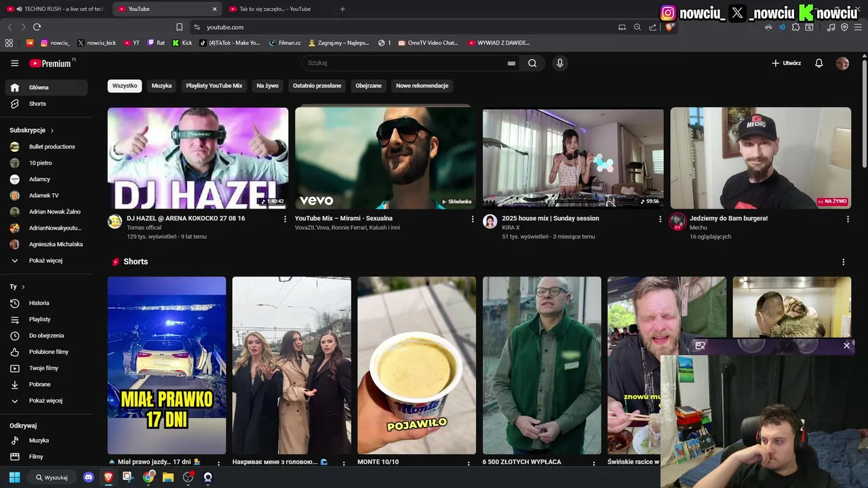Viewport: 868px width, 488px height.
Task: Click the search magnifier button
Action: coord(532,63)
